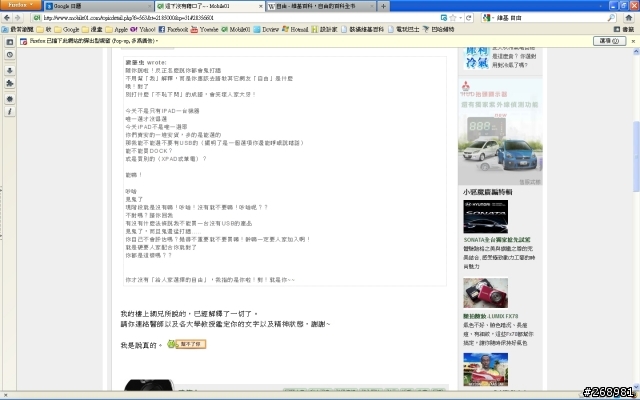The height and width of the screenshot is (400, 640).
Task: Open the popup blocker options button
Action: tap(609, 41)
